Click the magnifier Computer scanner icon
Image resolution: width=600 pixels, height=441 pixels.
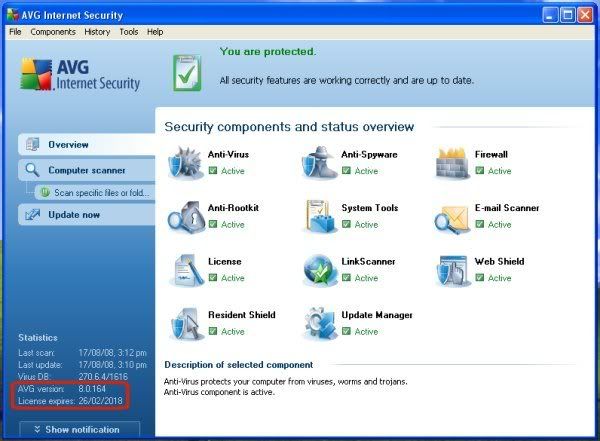tap(32, 170)
